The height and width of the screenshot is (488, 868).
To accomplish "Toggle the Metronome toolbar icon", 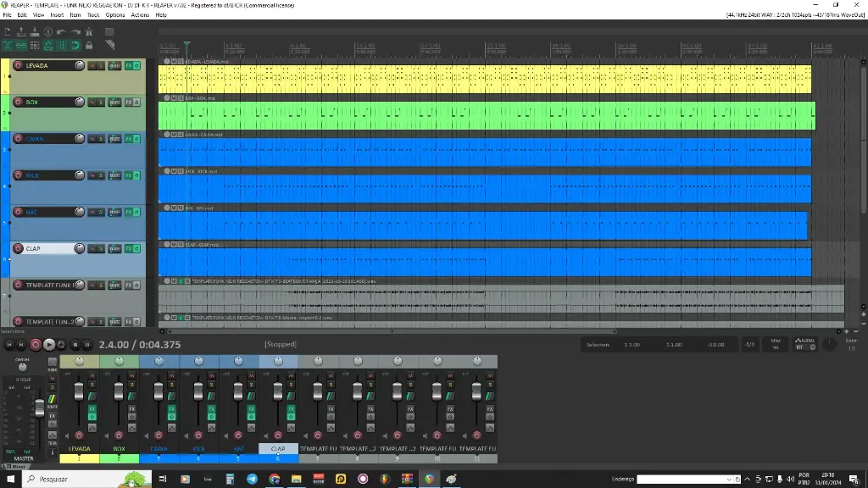I will pos(88,32).
